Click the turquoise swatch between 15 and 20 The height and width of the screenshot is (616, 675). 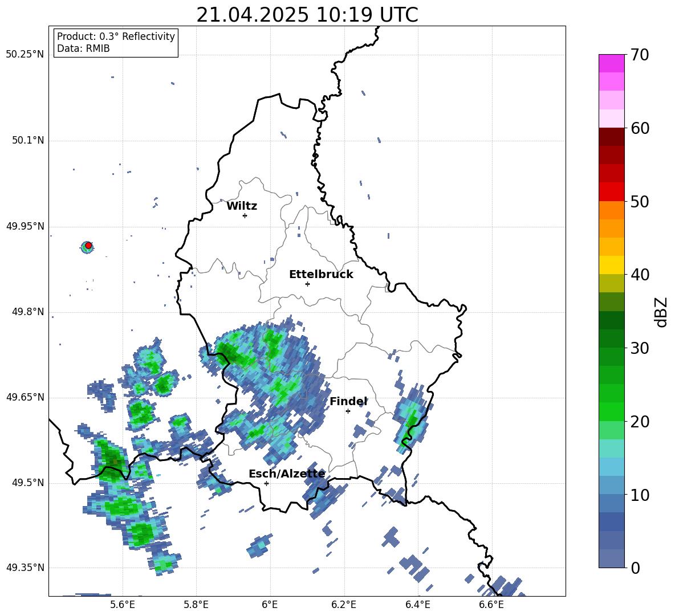(611, 448)
